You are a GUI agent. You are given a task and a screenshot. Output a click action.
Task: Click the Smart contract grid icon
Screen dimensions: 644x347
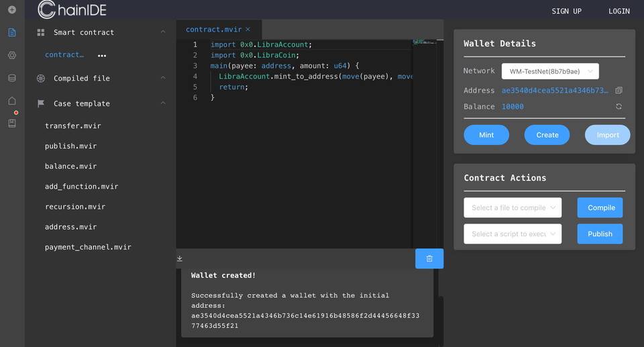click(x=41, y=32)
